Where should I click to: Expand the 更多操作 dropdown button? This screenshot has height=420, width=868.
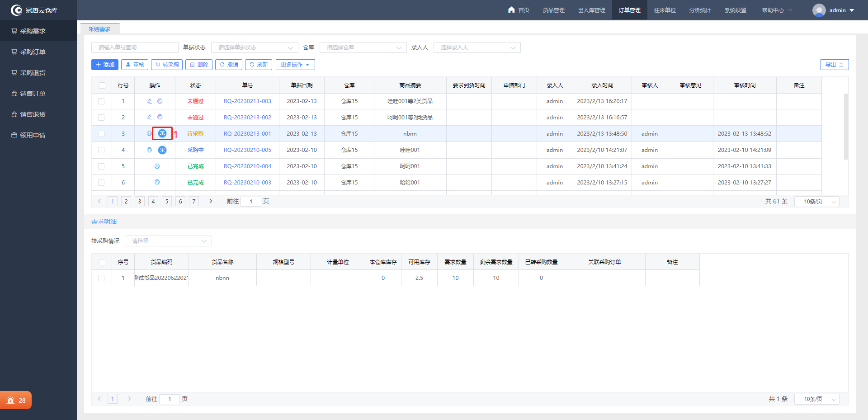click(x=295, y=65)
